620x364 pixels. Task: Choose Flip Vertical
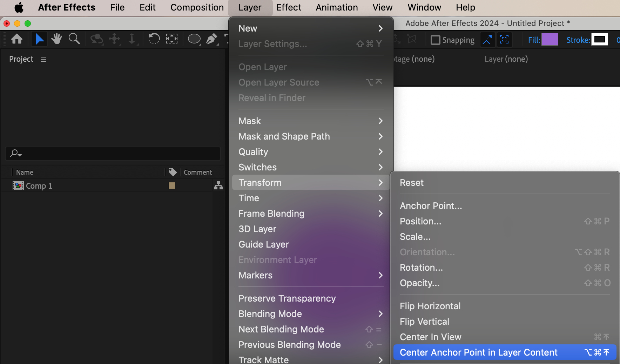coord(505,322)
